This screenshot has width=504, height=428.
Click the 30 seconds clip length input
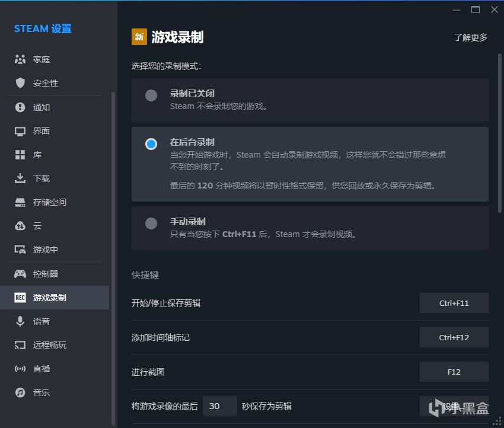(x=220, y=406)
